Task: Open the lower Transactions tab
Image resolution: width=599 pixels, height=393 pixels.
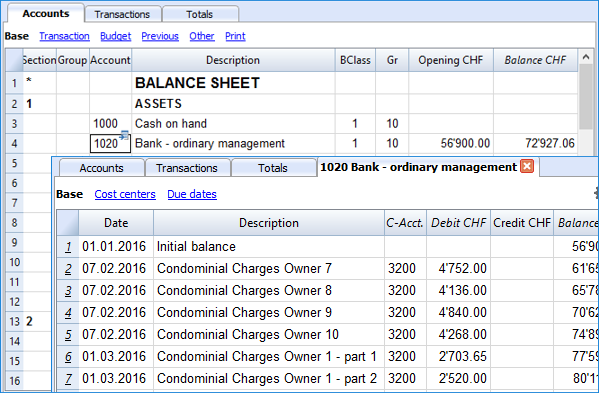Action: coord(187,168)
